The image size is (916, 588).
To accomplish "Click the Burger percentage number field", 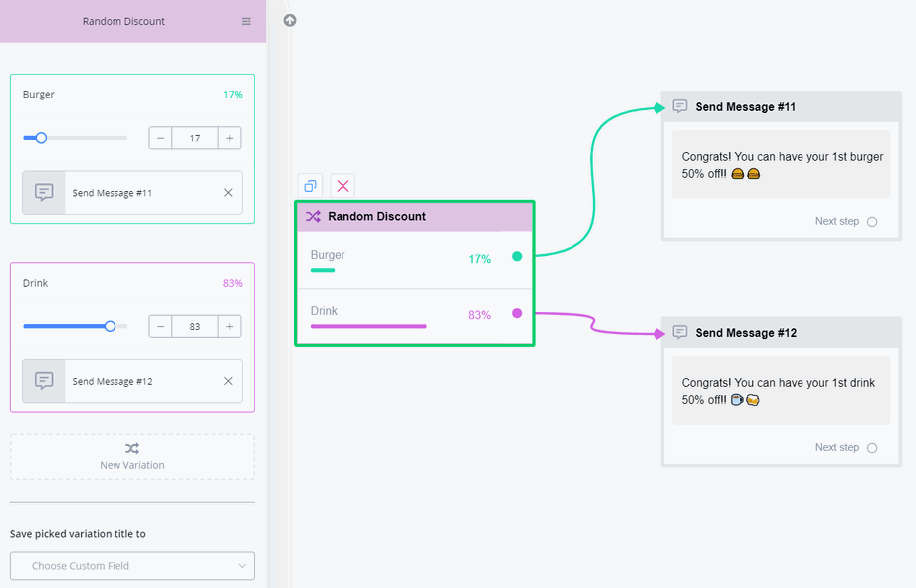I will click(x=195, y=138).
